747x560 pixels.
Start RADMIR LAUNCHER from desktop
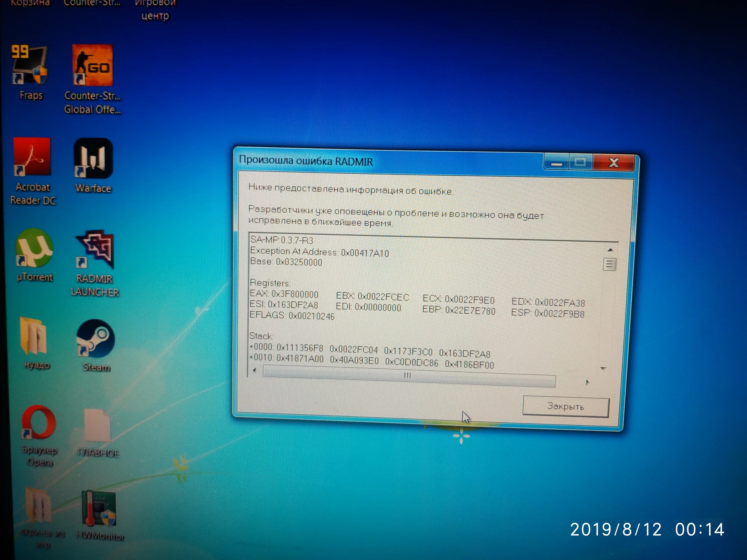(95, 250)
